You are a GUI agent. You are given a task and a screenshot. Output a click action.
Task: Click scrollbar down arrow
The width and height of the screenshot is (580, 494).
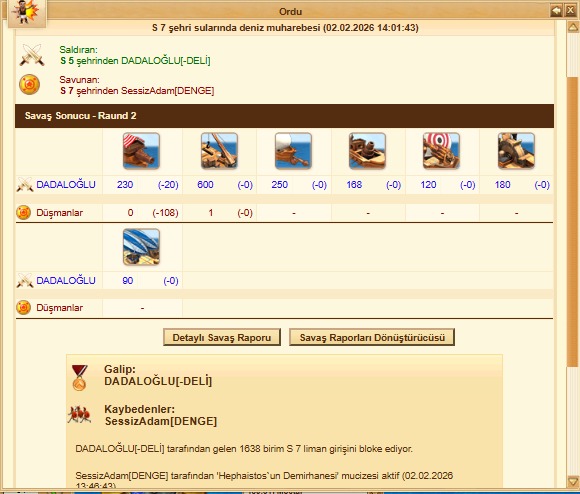coord(573,481)
